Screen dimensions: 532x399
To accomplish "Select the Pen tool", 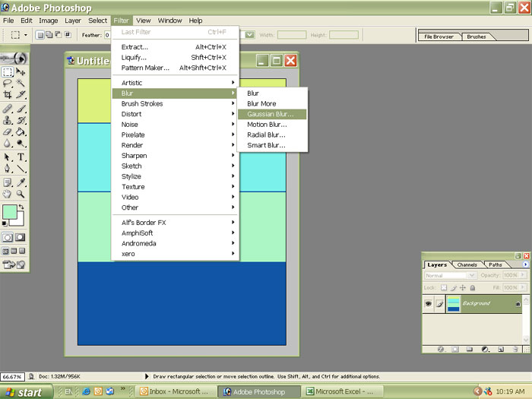I will [8, 168].
